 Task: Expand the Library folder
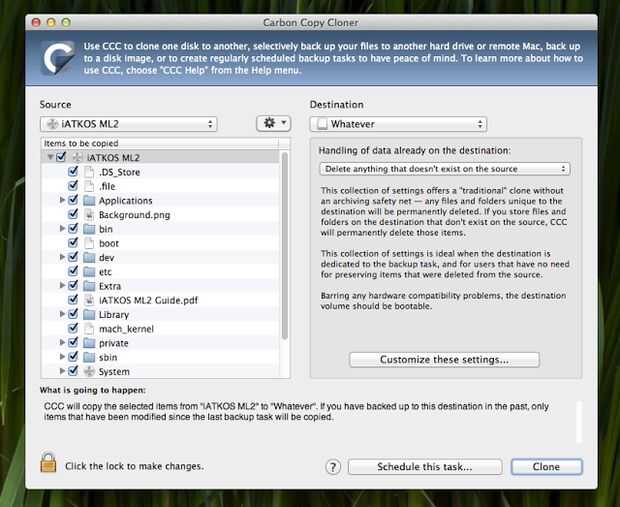(x=62, y=314)
